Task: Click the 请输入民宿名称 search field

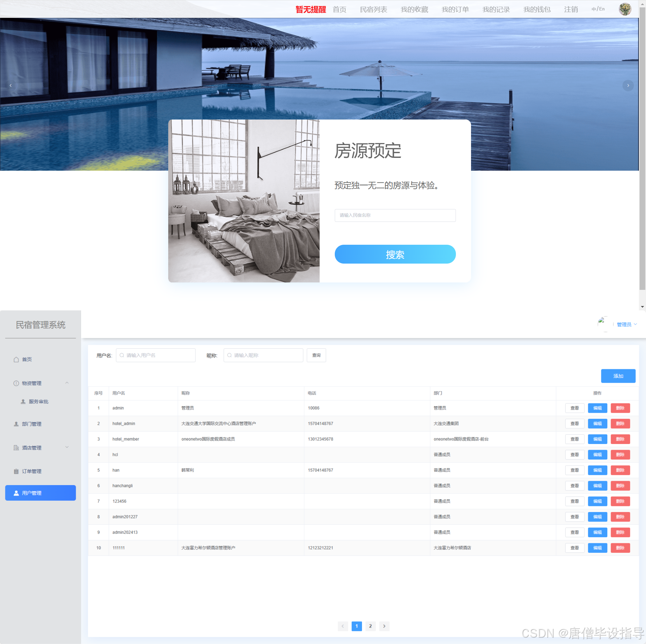Action: click(x=395, y=215)
